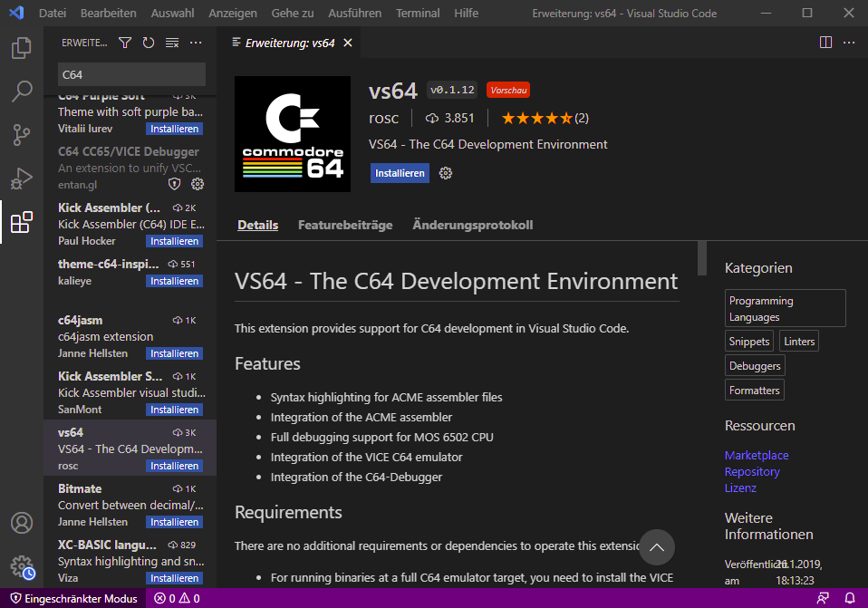Screen dimensions: 868x608
Task: Open the Datei menu
Action: 53,13
